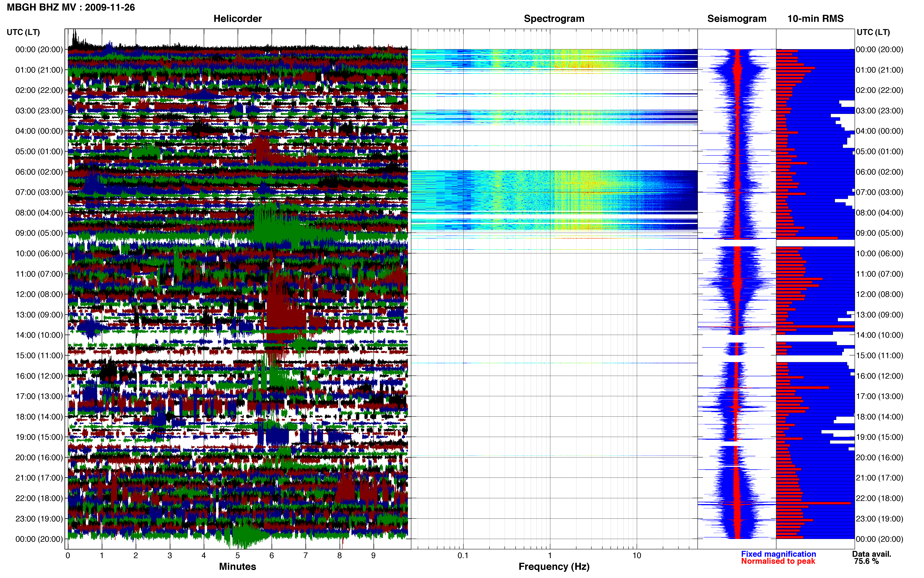Click left time label '21:00 (17:00)'
The height and width of the screenshot is (578, 924).
pos(39,478)
